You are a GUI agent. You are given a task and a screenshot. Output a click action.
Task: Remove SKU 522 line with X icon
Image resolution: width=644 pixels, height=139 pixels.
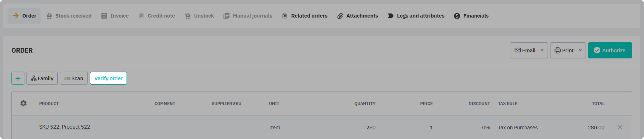(x=620, y=127)
